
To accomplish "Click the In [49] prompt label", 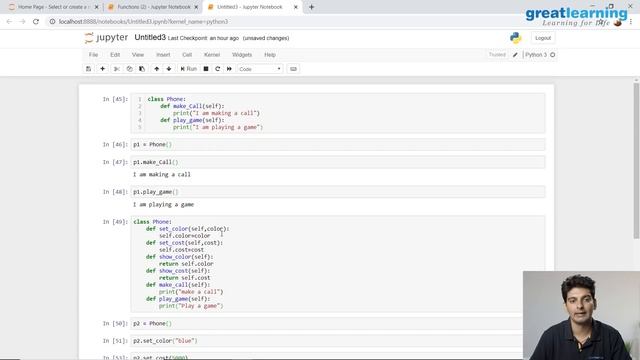I will (115, 222).
